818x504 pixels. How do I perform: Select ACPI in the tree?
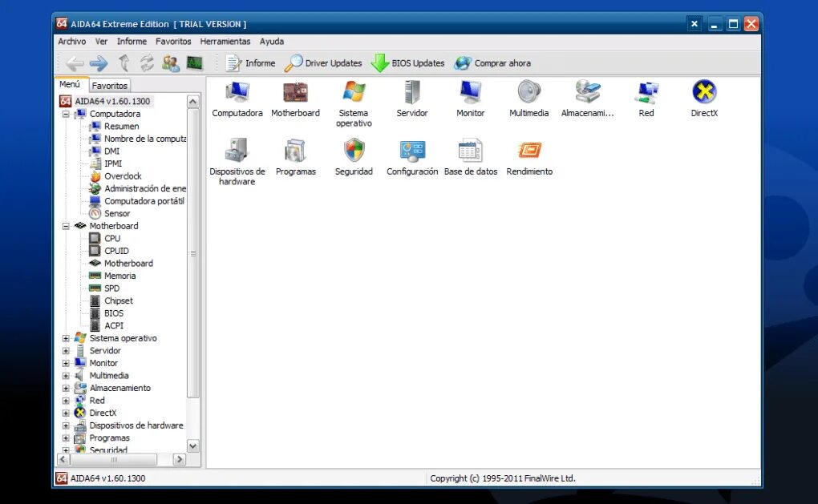[114, 326]
